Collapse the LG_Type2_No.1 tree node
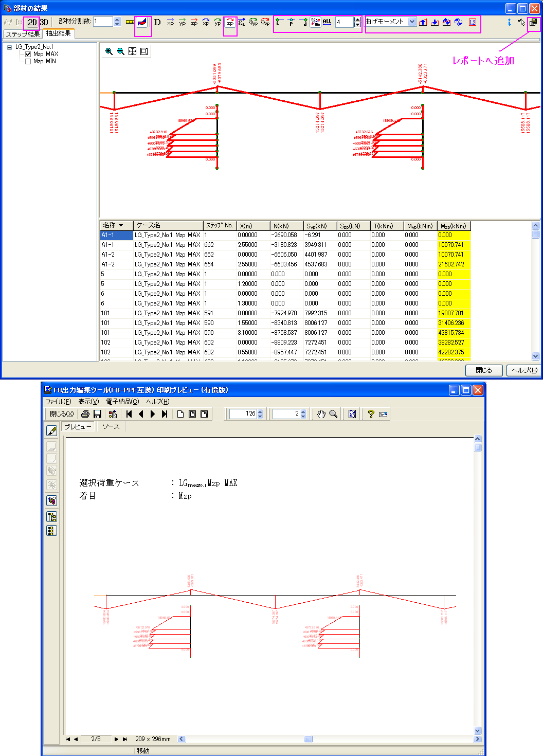 tap(9, 47)
